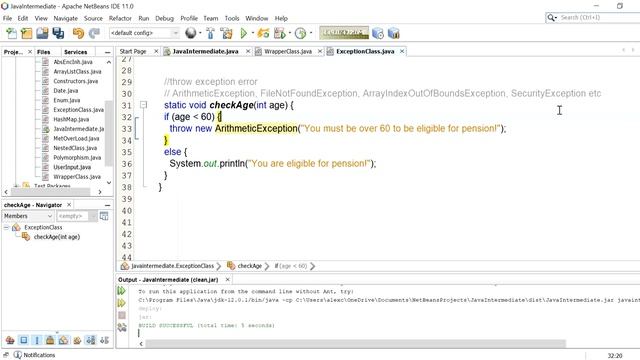Screen dimensions: 640x360
Task: Create a new file from toolbar
Action: tap(11, 33)
